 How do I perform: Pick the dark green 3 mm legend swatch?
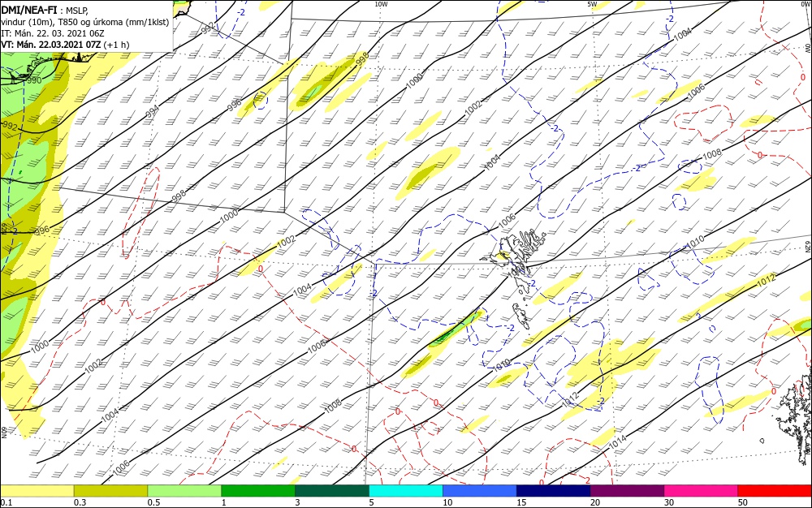tap(332, 491)
